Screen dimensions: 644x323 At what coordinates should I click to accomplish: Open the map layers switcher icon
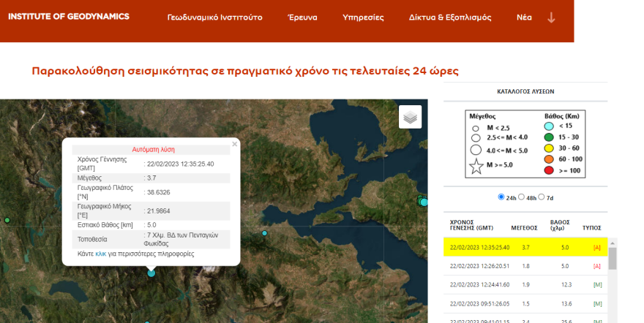tap(410, 117)
